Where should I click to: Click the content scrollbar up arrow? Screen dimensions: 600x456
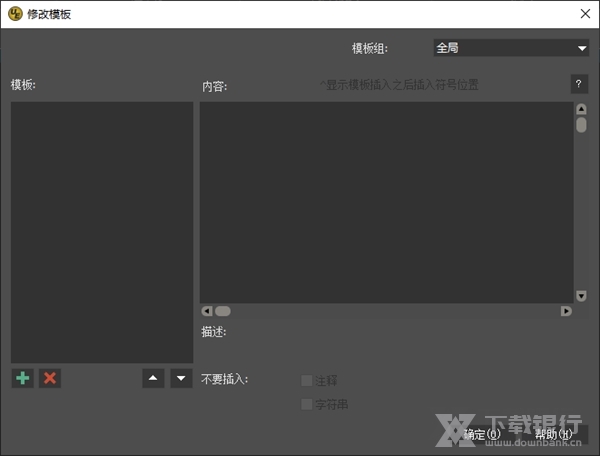(x=581, y=109)
